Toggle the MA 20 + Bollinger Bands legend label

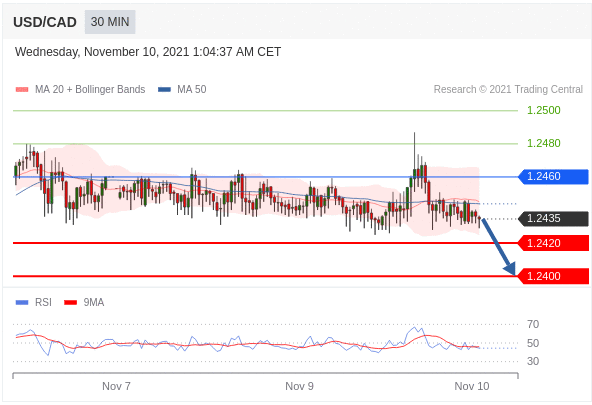90,89
